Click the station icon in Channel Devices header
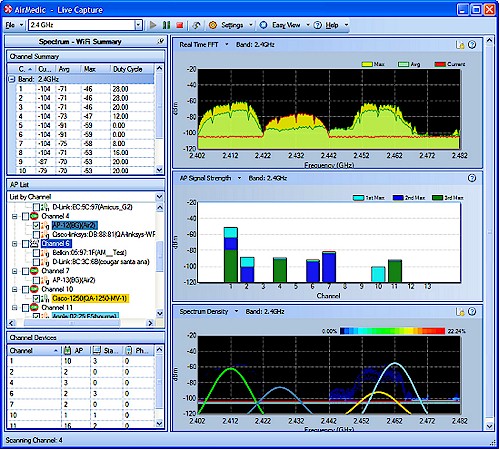 [x=96, y=350]
